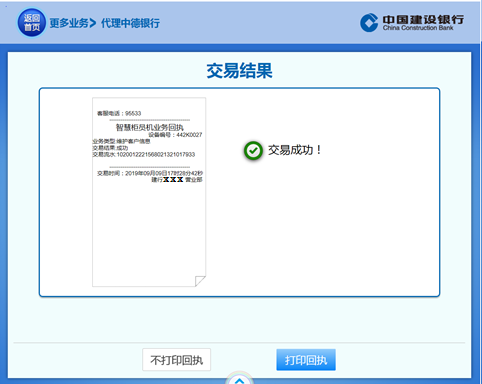The width and height of the screenshot is (482, 384).
Task: Click the green success checkmark icon
Action: [x=253, y=151]
